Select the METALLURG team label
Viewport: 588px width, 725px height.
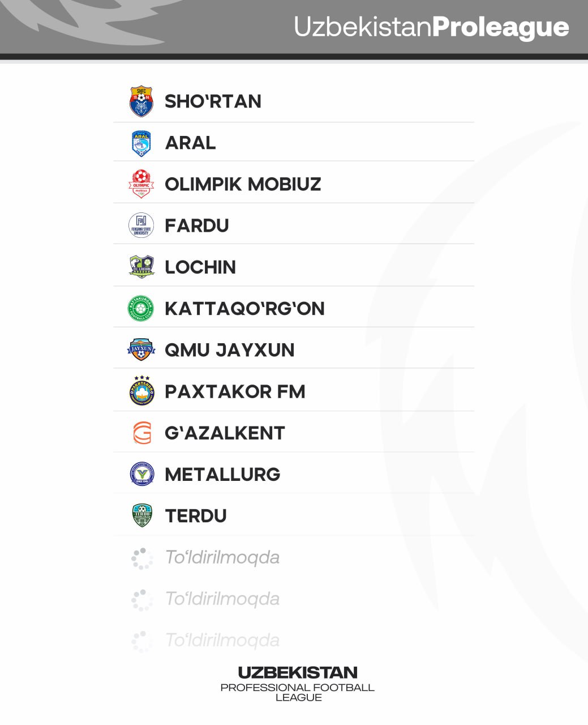[x=222, y=475]
